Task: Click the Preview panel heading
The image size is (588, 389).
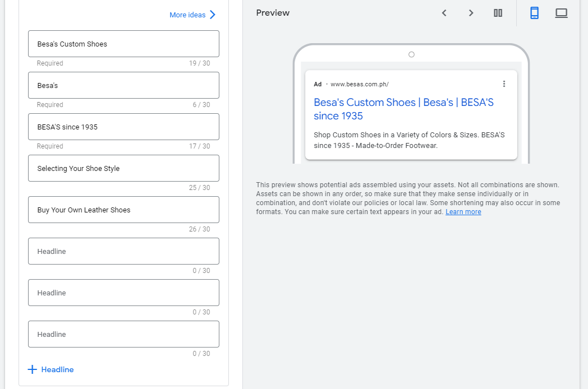Action: (273, 13)
